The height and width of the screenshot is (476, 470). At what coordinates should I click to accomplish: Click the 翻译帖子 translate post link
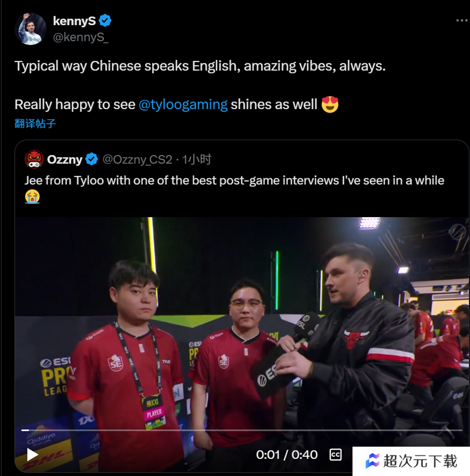click(x=35, y=124)
